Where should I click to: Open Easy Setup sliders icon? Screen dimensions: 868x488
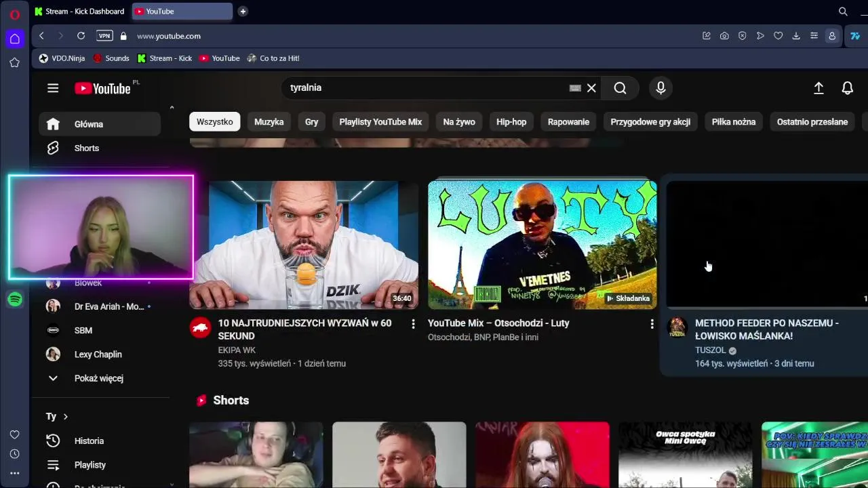pos(814,36)
